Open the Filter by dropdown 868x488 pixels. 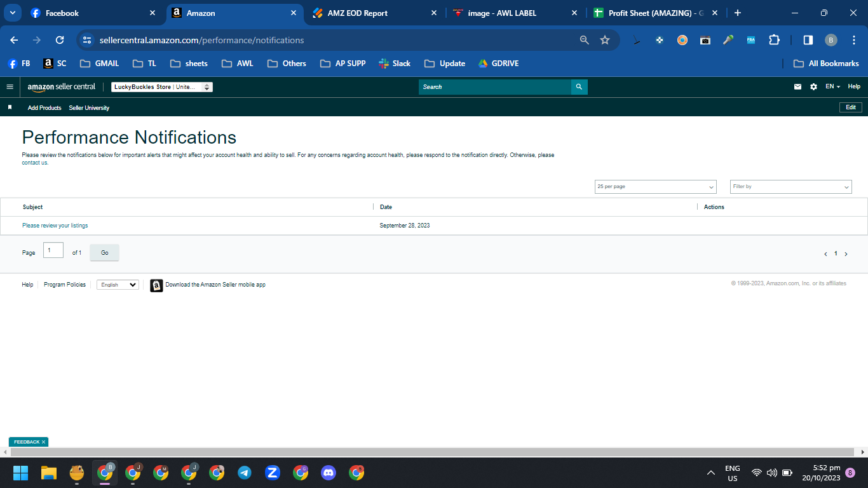click(791, 187)
